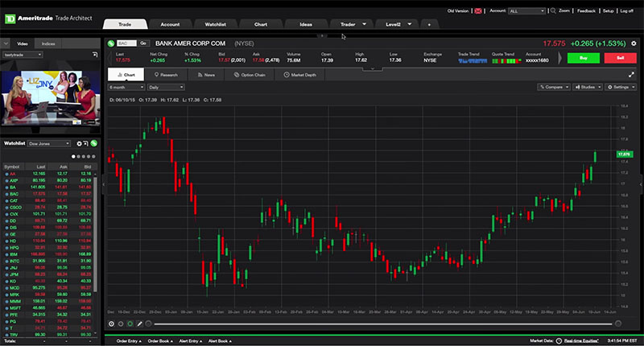Click the Feedback link
Screen dimensions: 644x346
coord(586,11)
